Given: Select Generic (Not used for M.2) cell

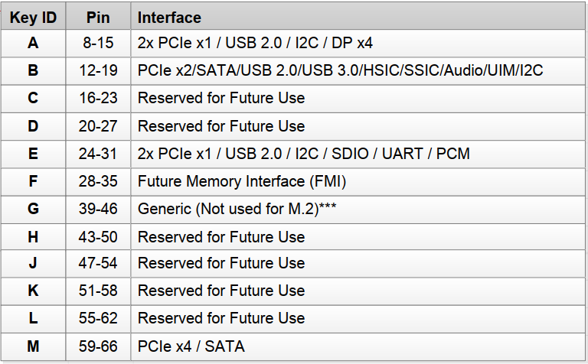Looking at the screenshot, I should [237, 210].
